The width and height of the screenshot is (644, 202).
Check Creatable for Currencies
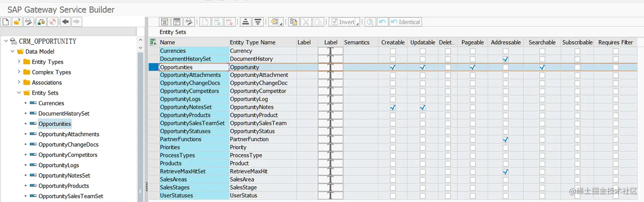point(393,51)
